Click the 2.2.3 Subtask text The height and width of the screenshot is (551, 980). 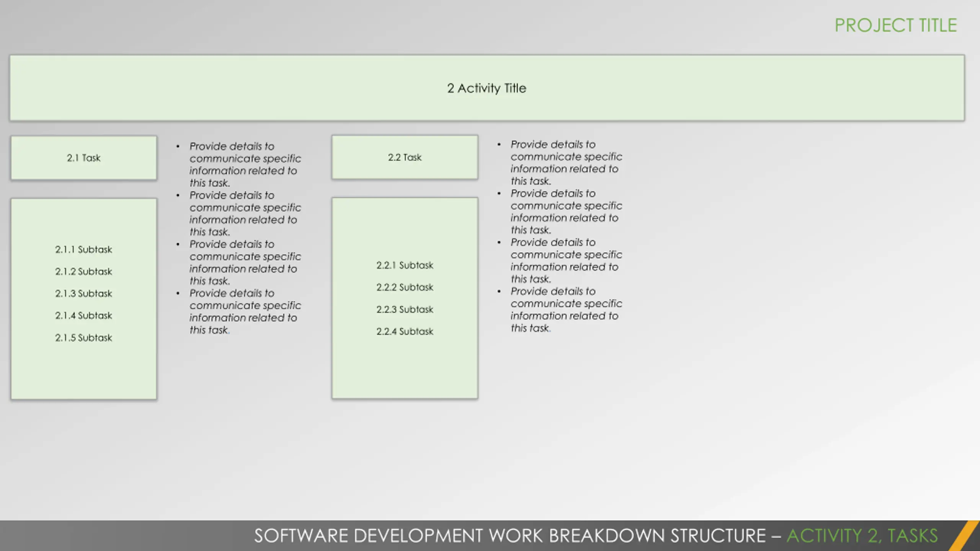pyautogui.click(x=405, y=309)
